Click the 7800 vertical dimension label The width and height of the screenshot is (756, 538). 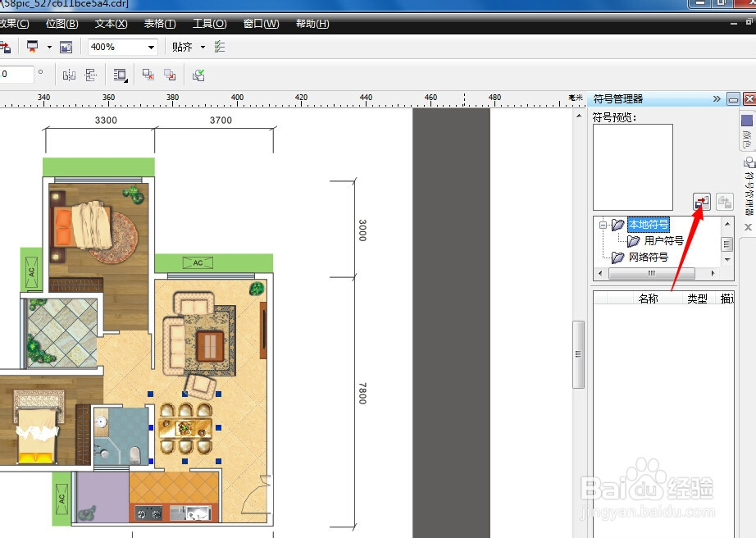pyautogui.click(x=362, y=394)
